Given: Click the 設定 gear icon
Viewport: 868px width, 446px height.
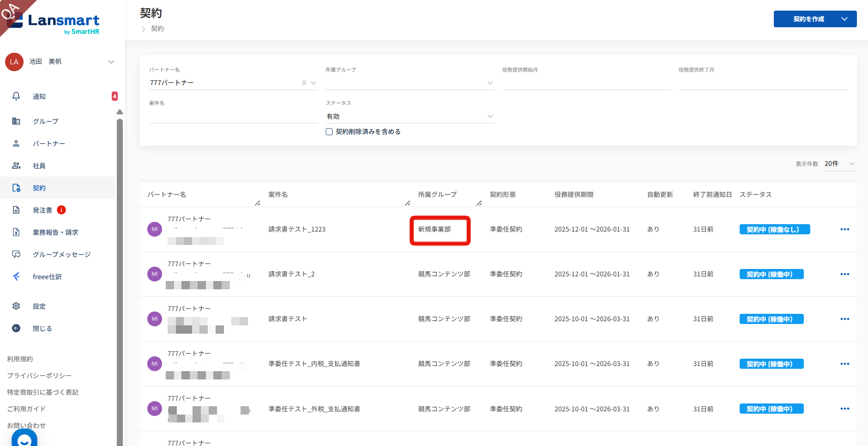Looking at the screenshot, I should coord(16,306).
